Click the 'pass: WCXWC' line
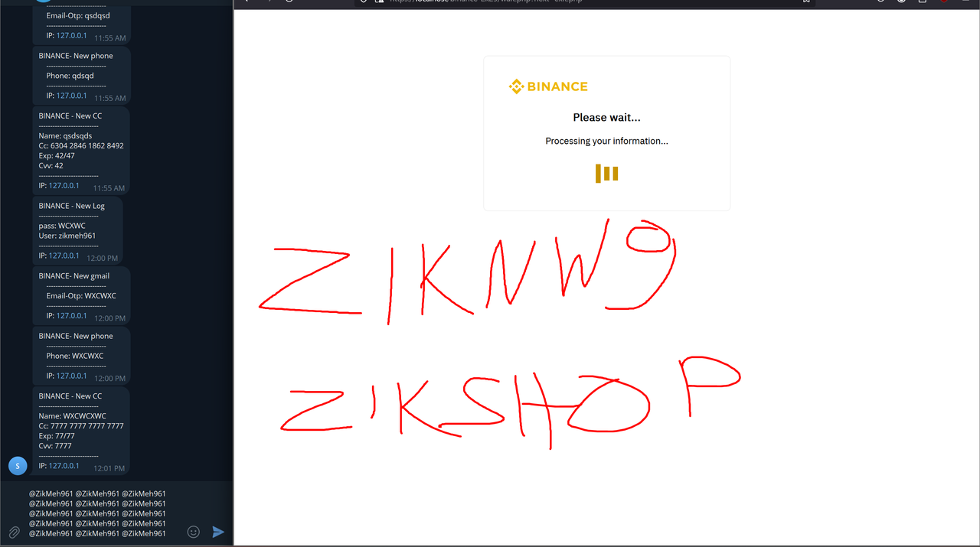980x547 pixels. point(62,226)
